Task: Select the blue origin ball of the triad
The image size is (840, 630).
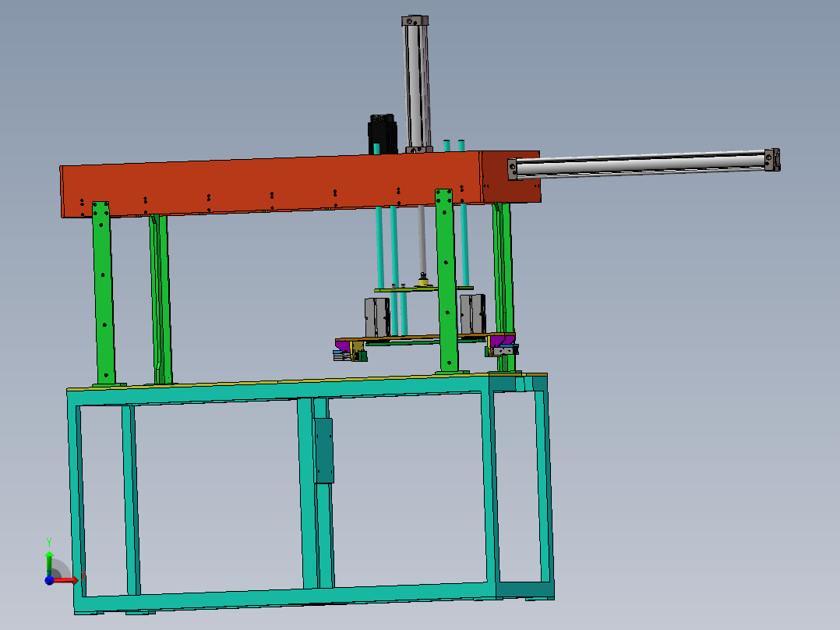Action: point(49,580)
